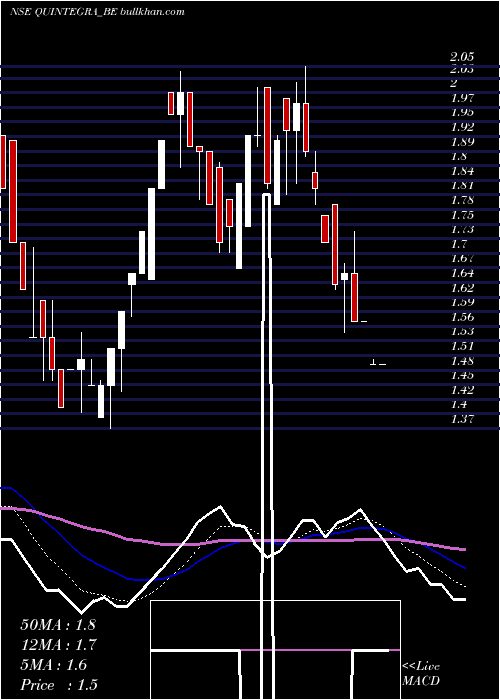500x700 pixels.
Task: Click the 1.59 price axis label
Action: (462, 302)
